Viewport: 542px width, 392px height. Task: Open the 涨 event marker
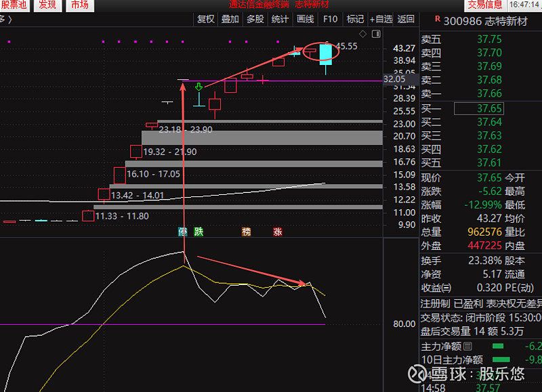click(x=278, y=232)
